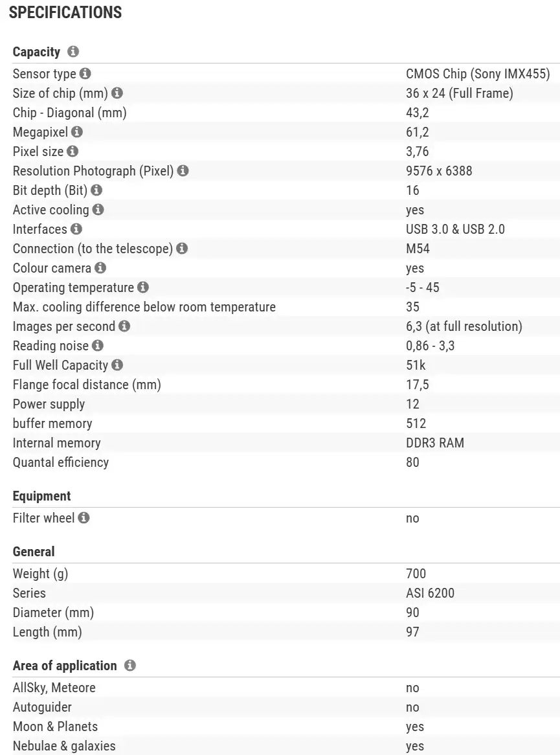The image size is (560, 755).
Task: Show Interfaces info tooltip icon
Action: click(x=76, y=229)
